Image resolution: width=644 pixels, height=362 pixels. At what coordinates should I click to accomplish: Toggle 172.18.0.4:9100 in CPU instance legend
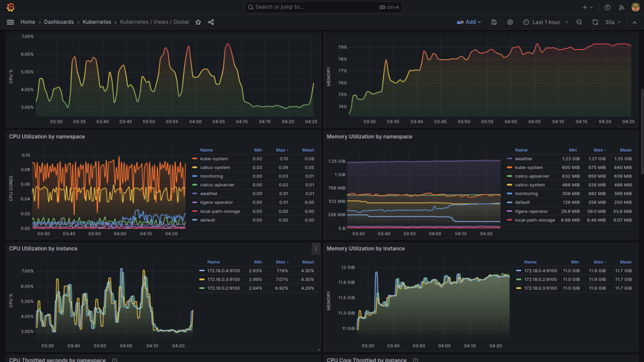[x=223, y=271]
